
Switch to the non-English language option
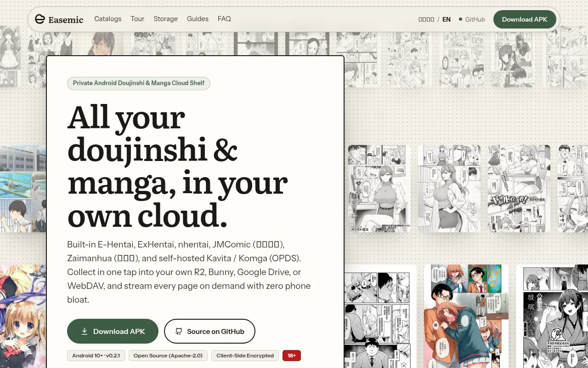[426, 19]
